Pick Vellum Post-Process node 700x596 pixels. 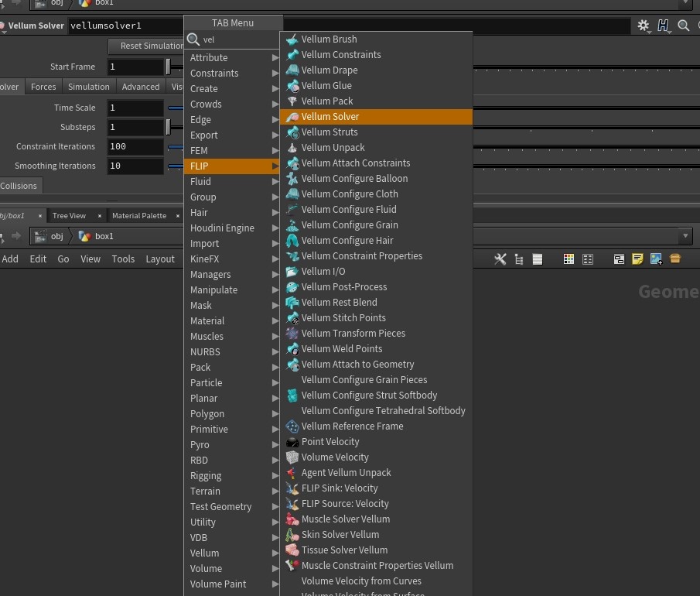coord(376,287)
